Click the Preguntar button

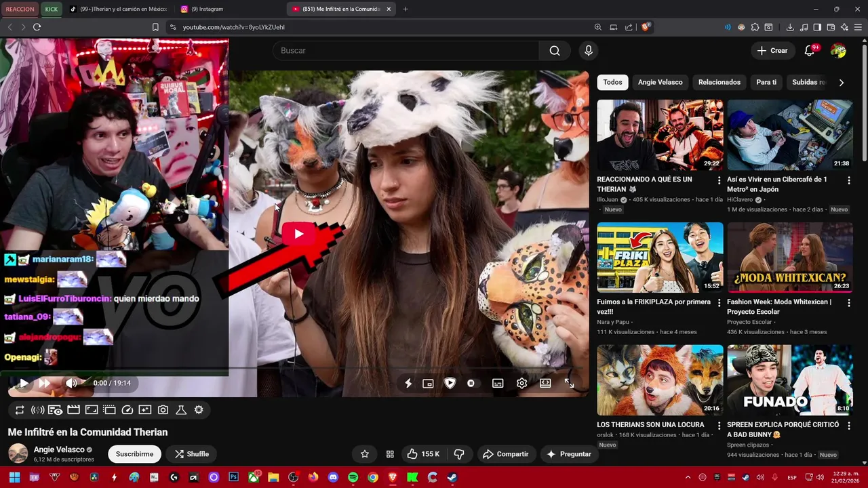tap(569, 454)
